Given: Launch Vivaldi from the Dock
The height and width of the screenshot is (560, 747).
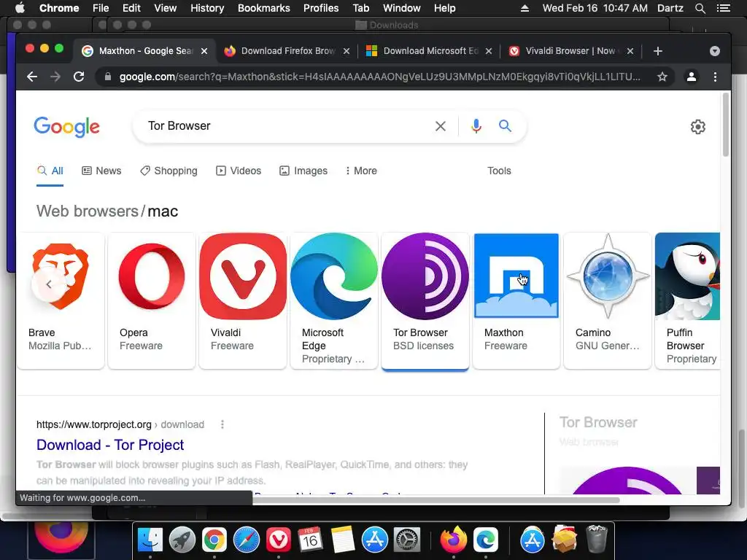Looking at the screenshot, I should pyautogui.click(x=278, y=540).
